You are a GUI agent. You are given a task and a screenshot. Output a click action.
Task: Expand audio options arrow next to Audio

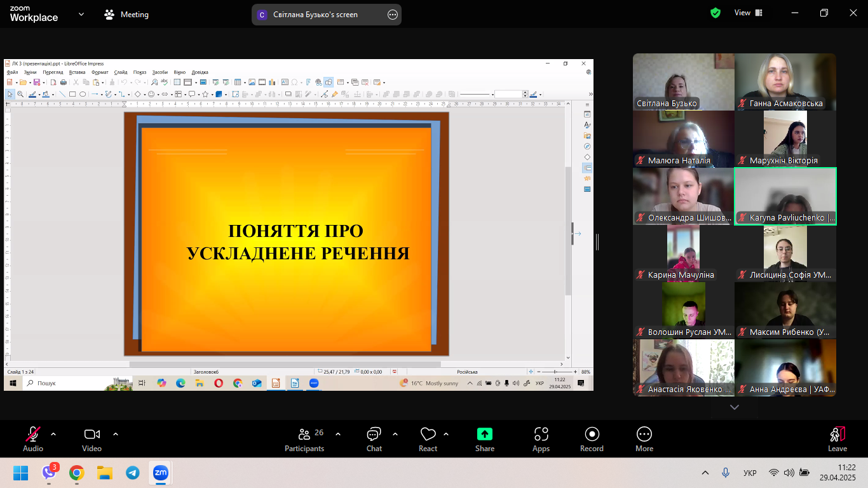pos(53,434)
